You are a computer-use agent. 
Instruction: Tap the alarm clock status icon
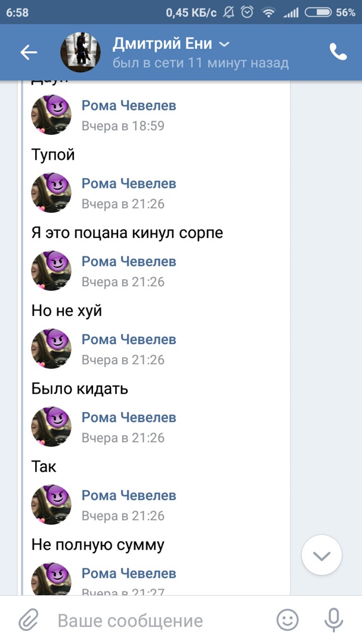[x=247, y=13]
